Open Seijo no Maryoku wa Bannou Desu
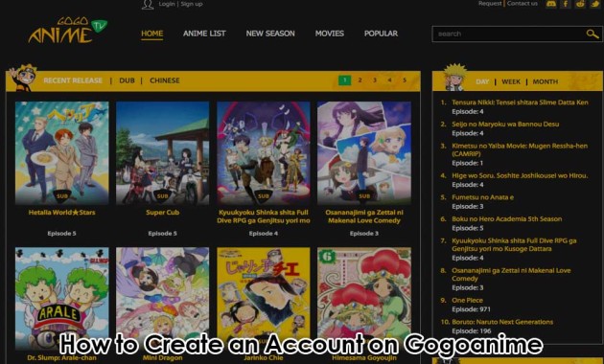This screenshot has height=364, width=604. click(505, 125)
